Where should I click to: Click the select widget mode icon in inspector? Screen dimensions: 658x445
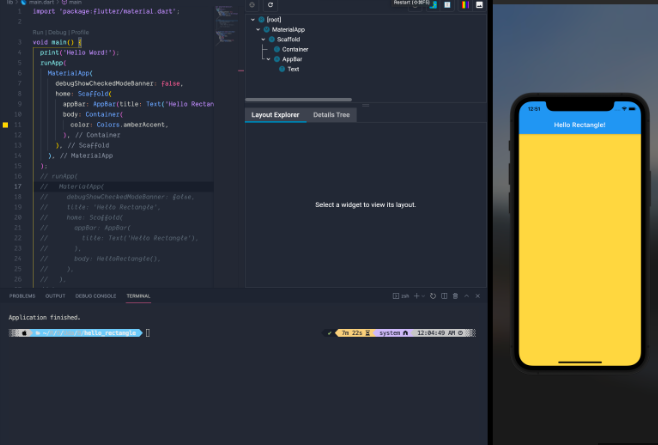(x=252, y=5)
